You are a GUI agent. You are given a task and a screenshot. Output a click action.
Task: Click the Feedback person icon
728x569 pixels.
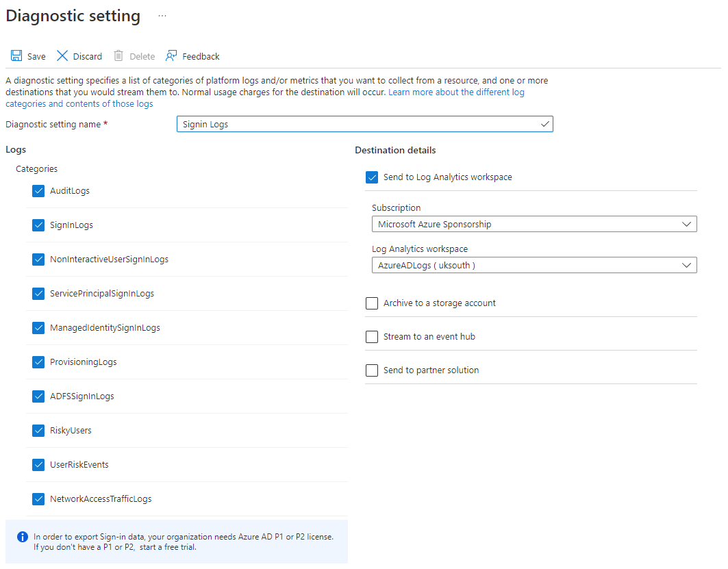click(171, 56)
